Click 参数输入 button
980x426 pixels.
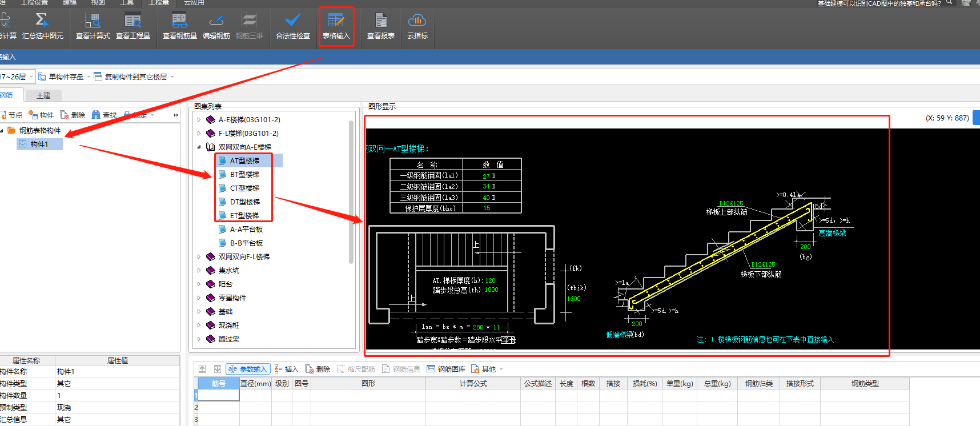click(x=248, y=369)
